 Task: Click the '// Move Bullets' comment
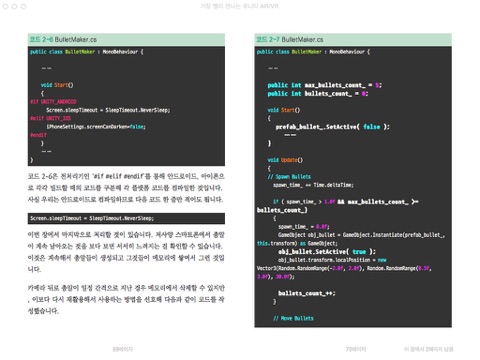293,318
